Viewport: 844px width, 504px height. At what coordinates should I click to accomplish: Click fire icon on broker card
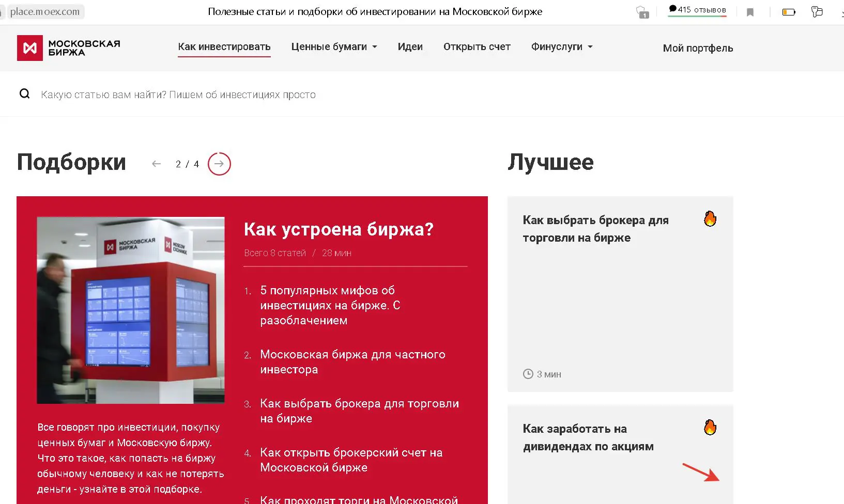710,219
